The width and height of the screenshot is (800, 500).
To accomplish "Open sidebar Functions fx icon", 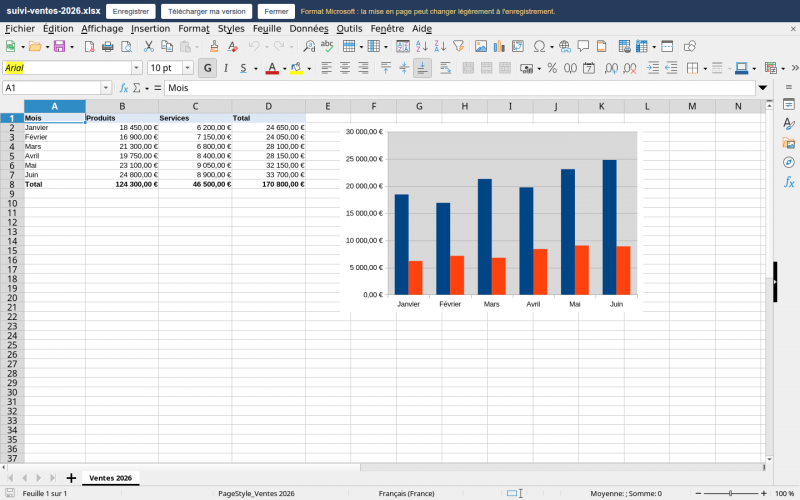I will 789,182.
